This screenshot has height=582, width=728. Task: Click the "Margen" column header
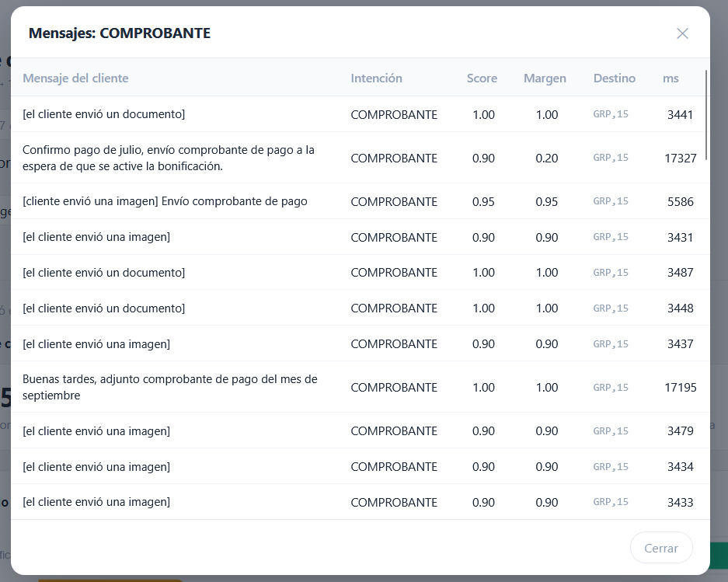coord(545,78)
